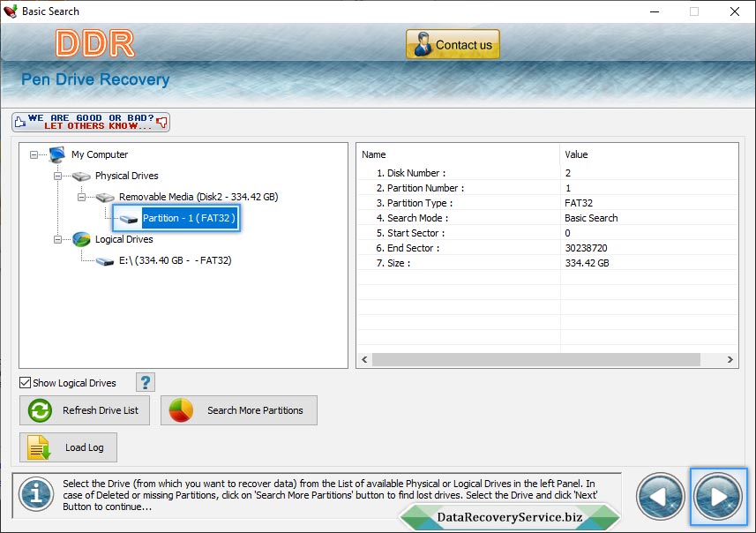This screenshot has height=533, width=756.
Task: Go back with the previous arrow button
Action: [660, 496]
